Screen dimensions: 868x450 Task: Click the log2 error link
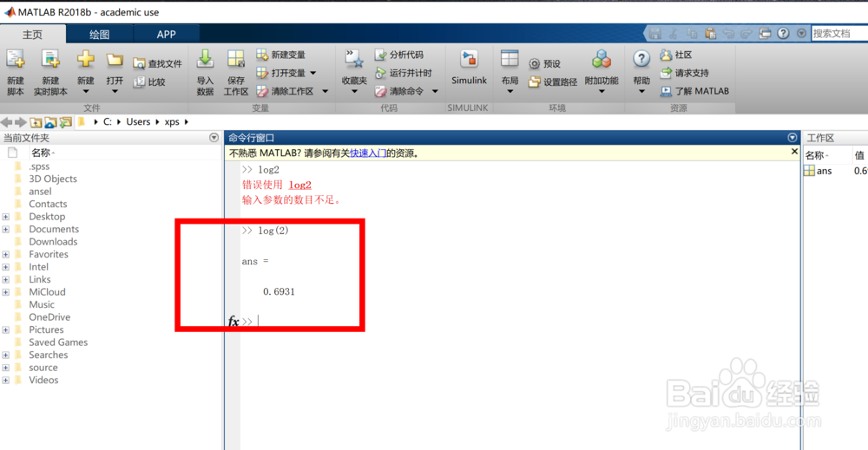300,185
